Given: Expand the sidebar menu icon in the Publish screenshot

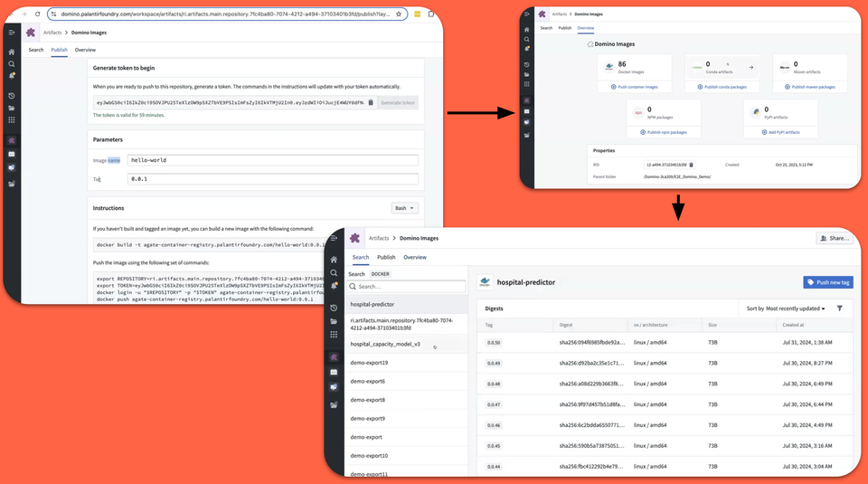Looking at the screenshot, I should point(12,33).
